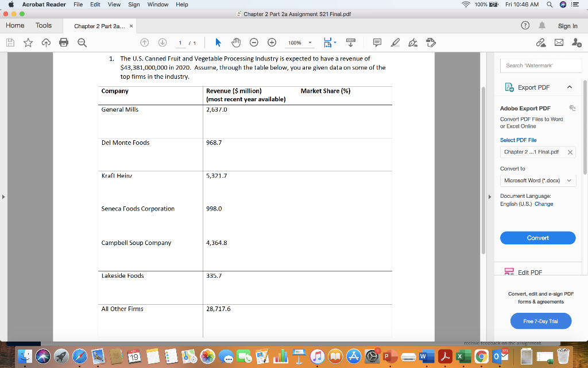Print the current PDF
This screenshot has width=588, height=368.
pos(64,42)
